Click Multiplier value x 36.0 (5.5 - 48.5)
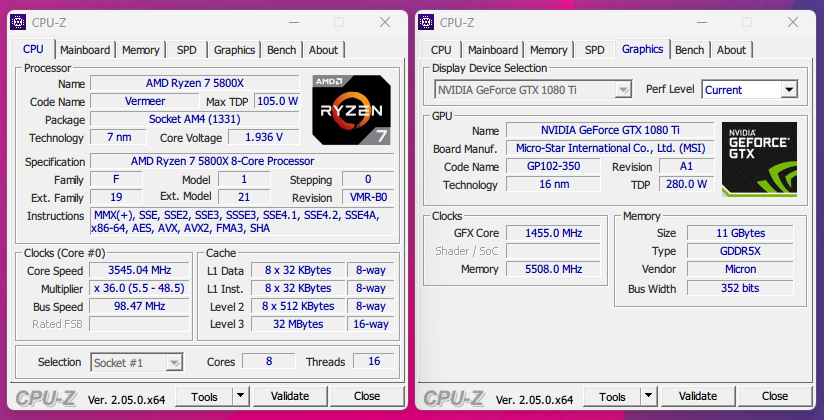The height and width of the screenshot is (420, 824). coord(139,289)
